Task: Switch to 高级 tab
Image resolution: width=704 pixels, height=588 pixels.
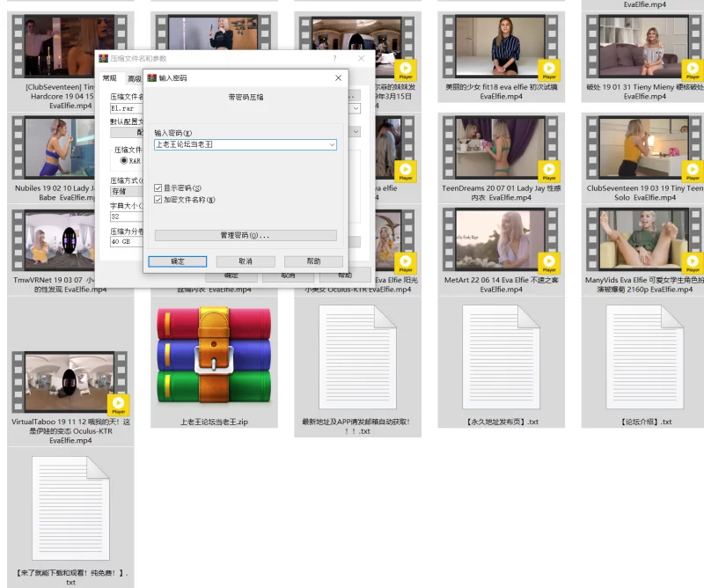Action: pyautogui.click(x=135, y=78)
